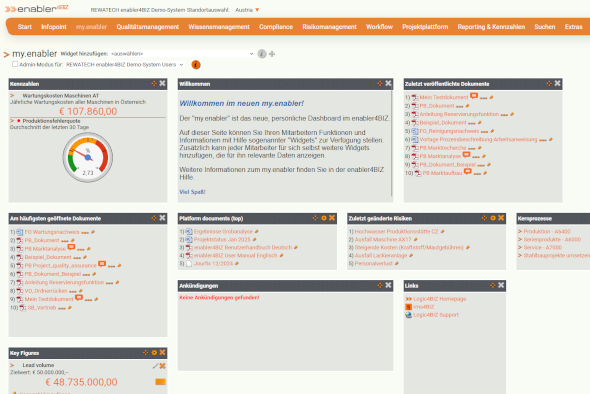
Task: Open 'Anleitung Reservierungsfunktion' in recently published list
Action: coord(459,114)
